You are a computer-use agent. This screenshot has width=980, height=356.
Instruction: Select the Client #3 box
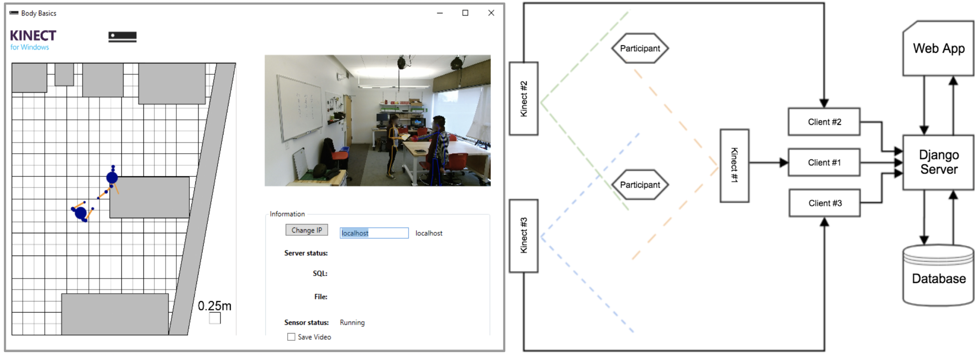coord(825,203)
